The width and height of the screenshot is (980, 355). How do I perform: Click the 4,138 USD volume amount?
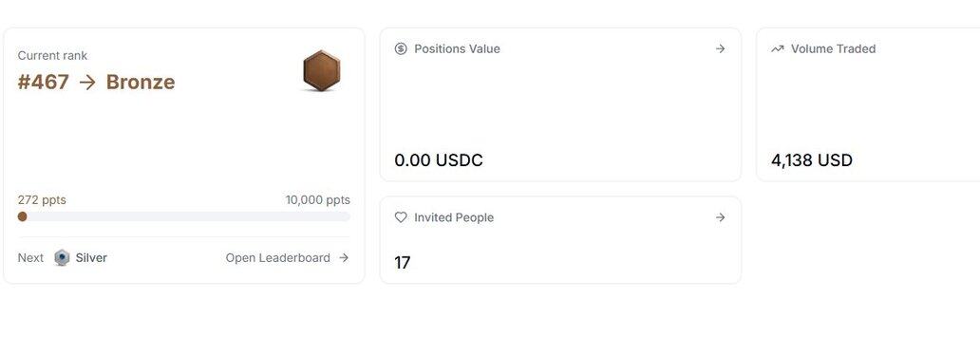(812, 160)
